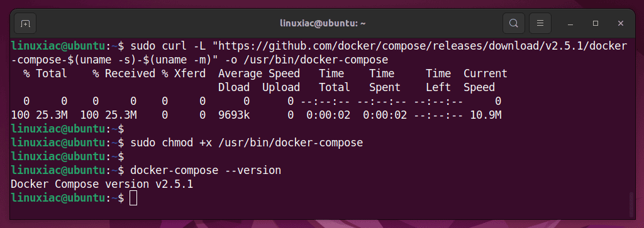This screenshot has height=228, width=644.
Task: Maximize the terminal window
Action: [596, 24]
